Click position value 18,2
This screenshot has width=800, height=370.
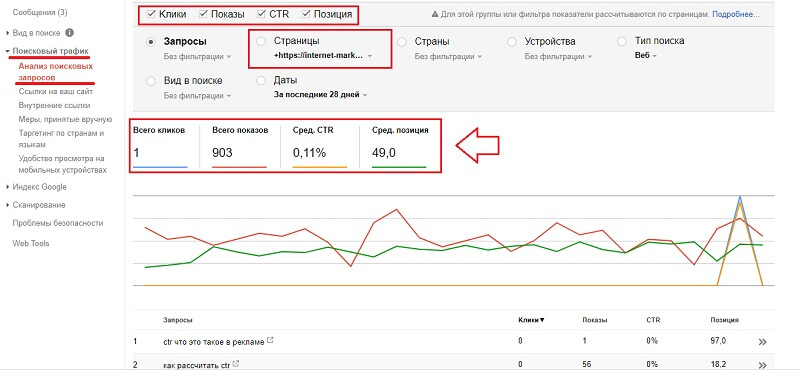coord(718,364)
